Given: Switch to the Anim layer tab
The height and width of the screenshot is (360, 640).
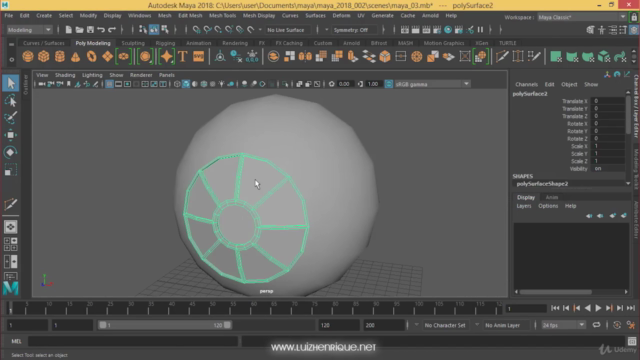Looking at the screenshot, I should click(552, 197).
